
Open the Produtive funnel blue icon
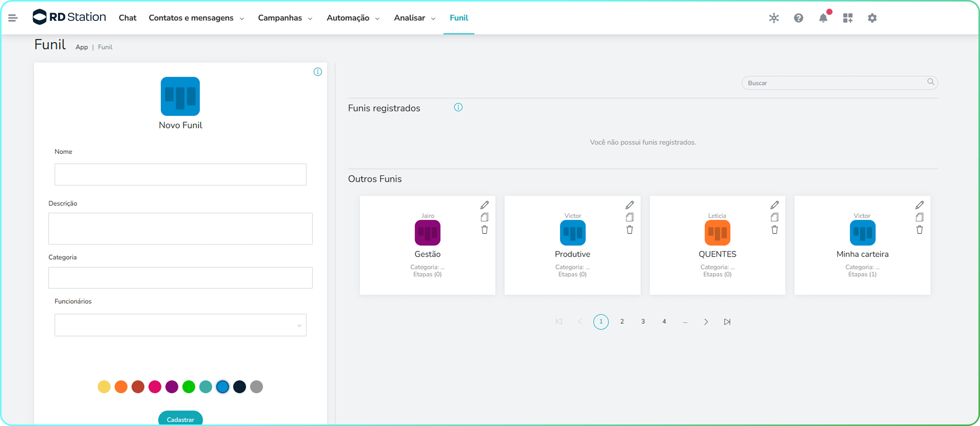[x=572, y=233]
